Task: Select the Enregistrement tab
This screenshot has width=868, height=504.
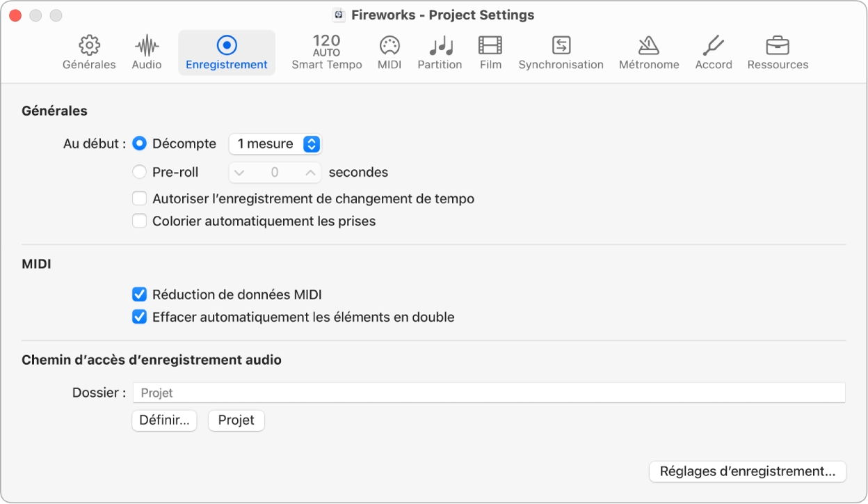Action: point(227,53)
